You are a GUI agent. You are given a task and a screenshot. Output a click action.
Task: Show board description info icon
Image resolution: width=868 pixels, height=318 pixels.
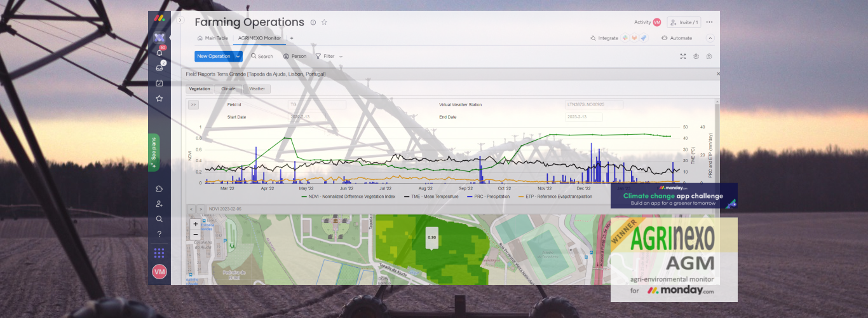[x=313, y=22]
